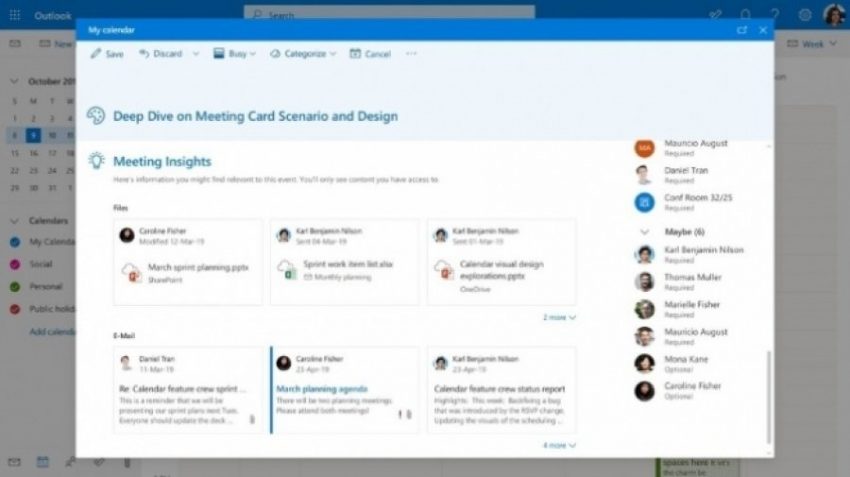Discard the event changes
The image size is (850, 477).
click(160, 54)
